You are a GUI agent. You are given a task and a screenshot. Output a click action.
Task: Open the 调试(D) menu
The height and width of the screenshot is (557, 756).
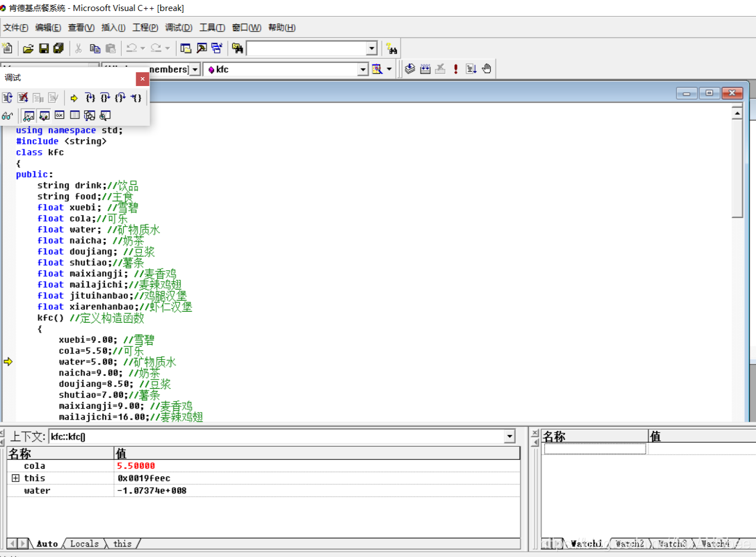178,28
